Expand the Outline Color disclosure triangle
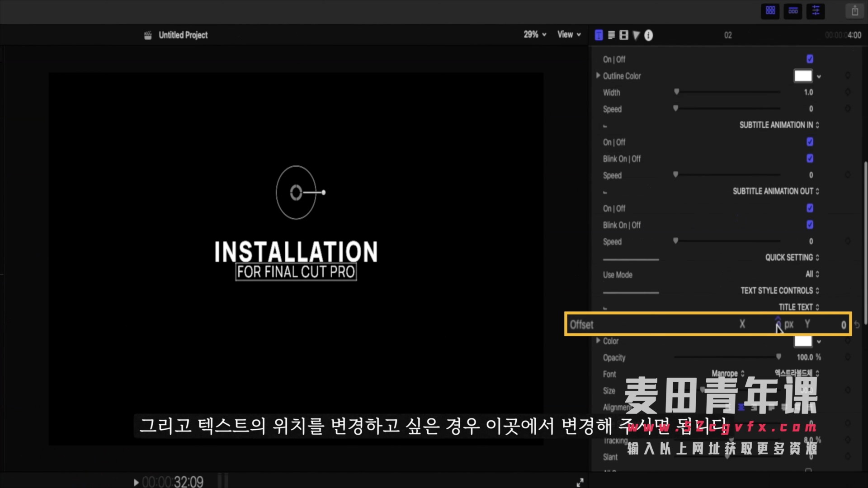 [598, 75]
